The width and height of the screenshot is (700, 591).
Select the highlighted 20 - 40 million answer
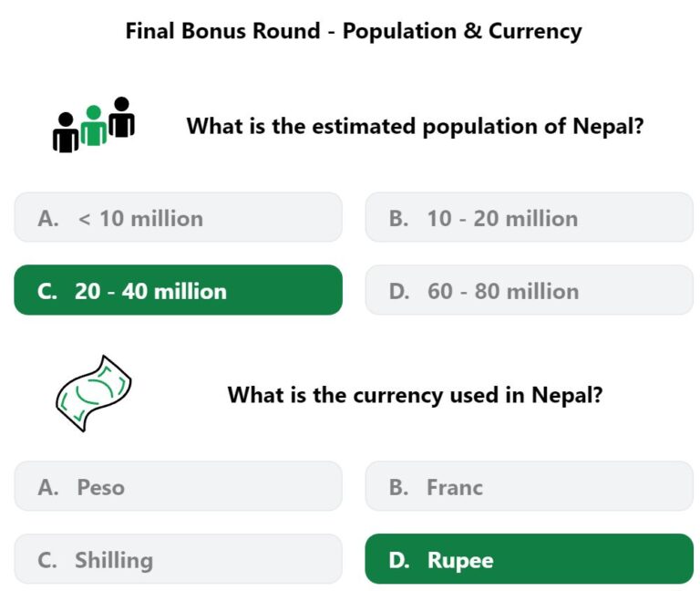pos(178,290)
